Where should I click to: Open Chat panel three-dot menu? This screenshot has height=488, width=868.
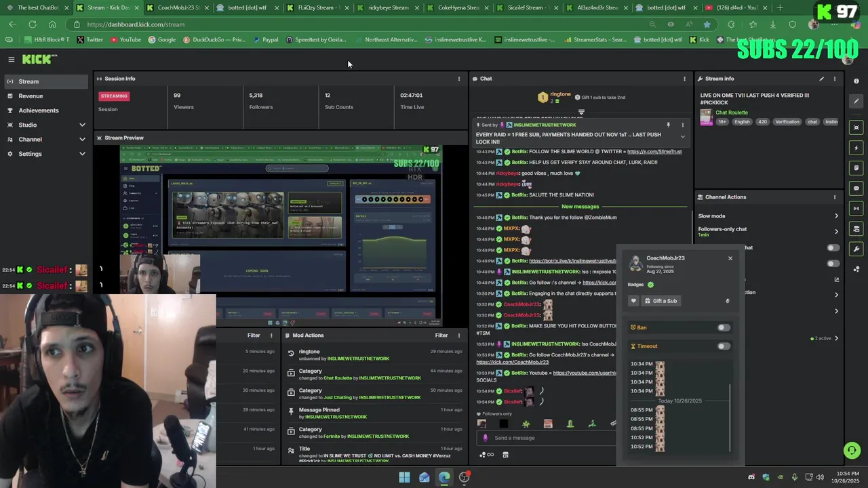point(684,79)
